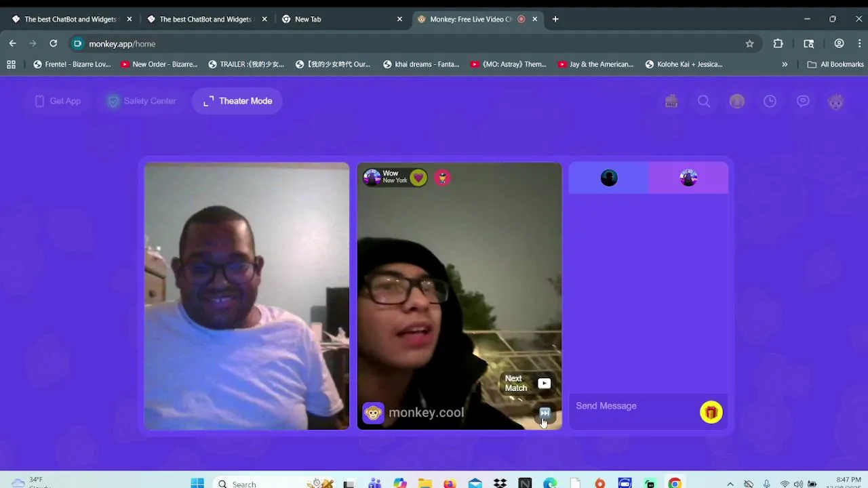Switch to the first ChatBot and Widgets tab
Viewport: 868px width, 488px height.
click(x=70, y=19)
